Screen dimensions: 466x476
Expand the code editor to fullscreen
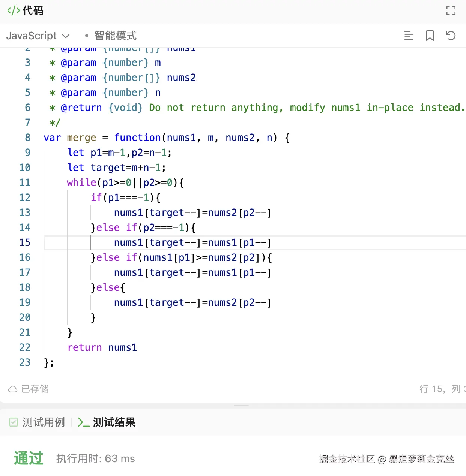click(x=451, y=10)
